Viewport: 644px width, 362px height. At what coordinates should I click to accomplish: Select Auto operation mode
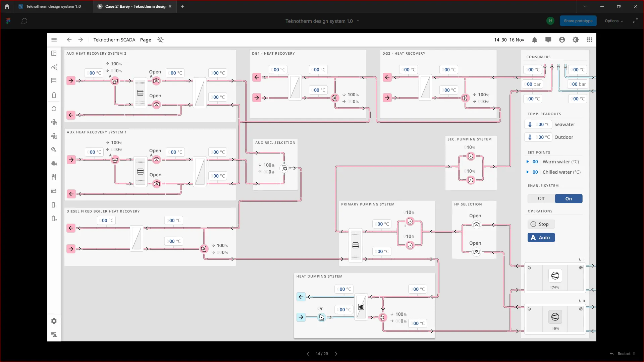541,237
